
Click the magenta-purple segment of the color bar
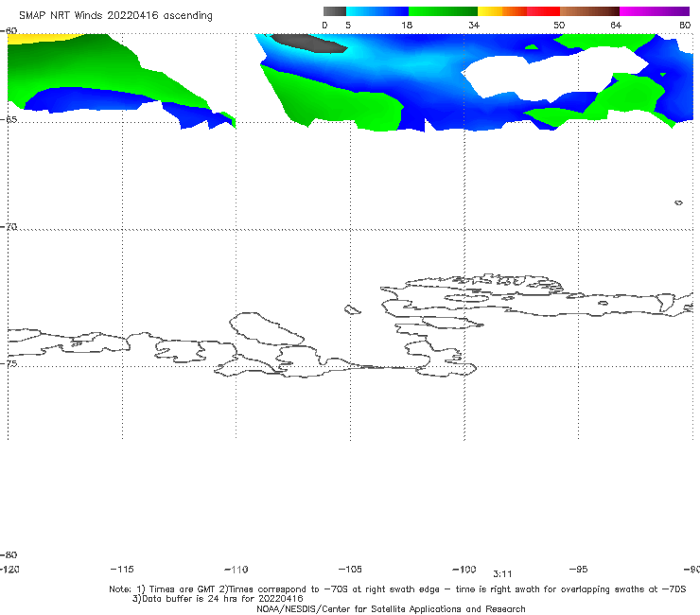(x=655, y=11)
